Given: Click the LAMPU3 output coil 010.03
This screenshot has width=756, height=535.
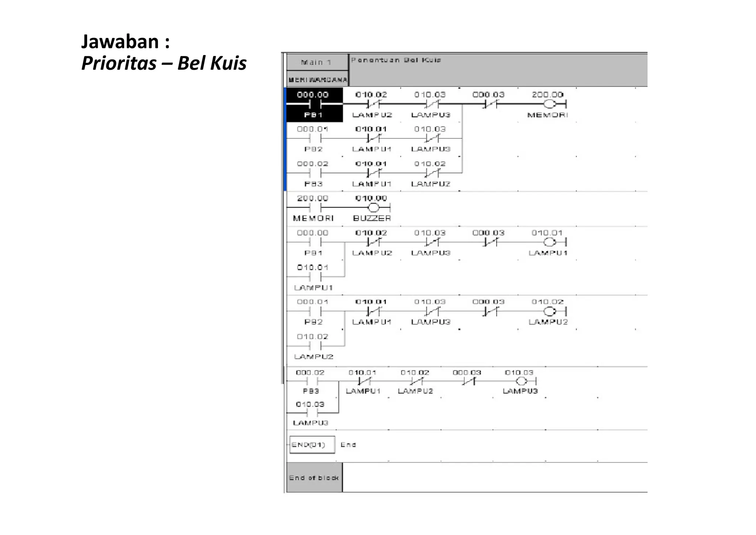Looking at the screenshot, I should [x=521, y=381].
